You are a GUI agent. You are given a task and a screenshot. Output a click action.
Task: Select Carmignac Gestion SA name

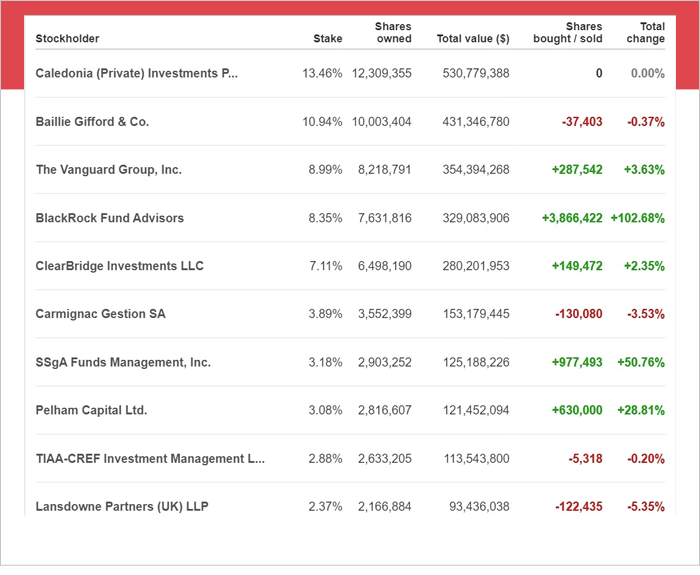pos(100,314)
